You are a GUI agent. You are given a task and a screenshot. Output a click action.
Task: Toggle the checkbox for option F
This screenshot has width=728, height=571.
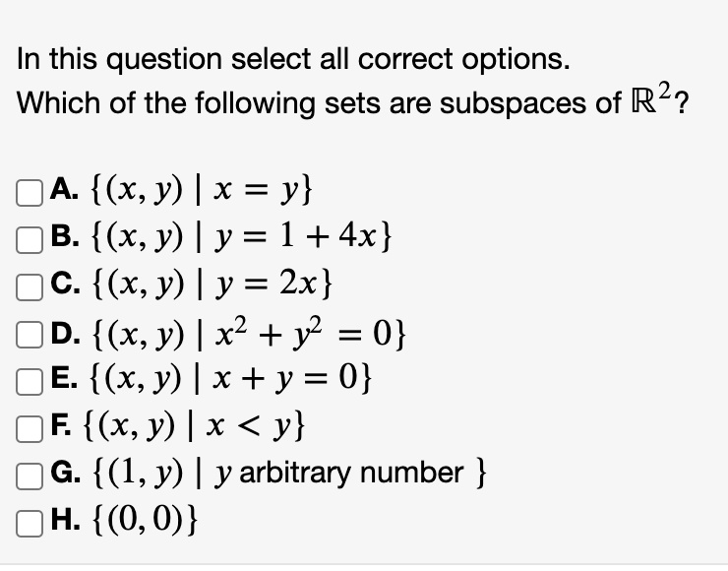point(28,426)
